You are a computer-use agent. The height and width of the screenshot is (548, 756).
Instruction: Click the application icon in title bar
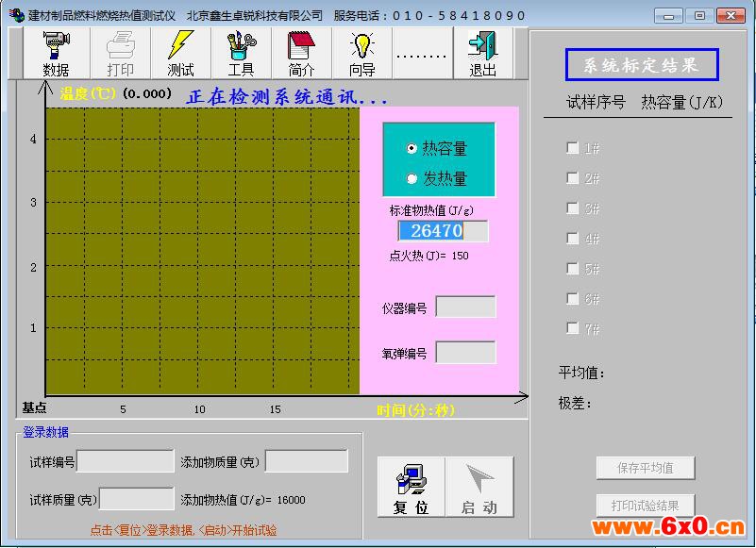[x=17, y=15]
